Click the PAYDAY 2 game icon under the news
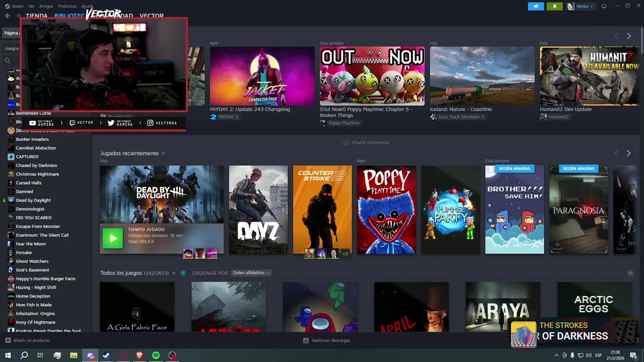Viewport: 644px width, 362px height. point(213,117)
